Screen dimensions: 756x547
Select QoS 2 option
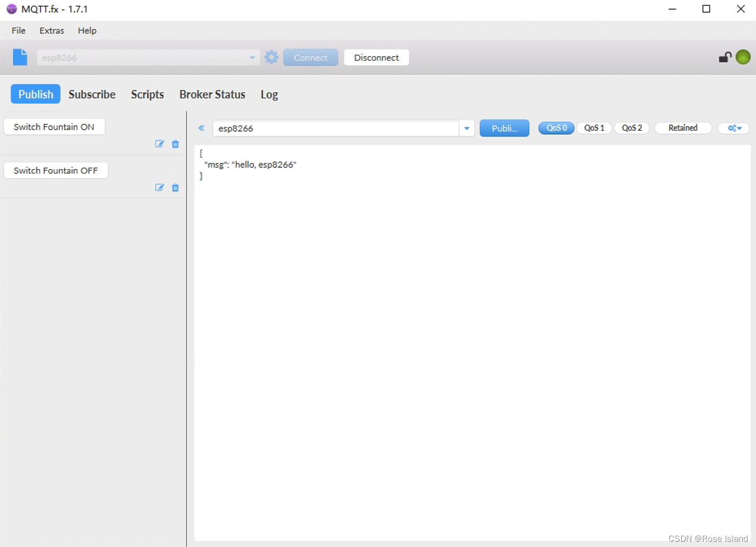(x=632, y=128)
